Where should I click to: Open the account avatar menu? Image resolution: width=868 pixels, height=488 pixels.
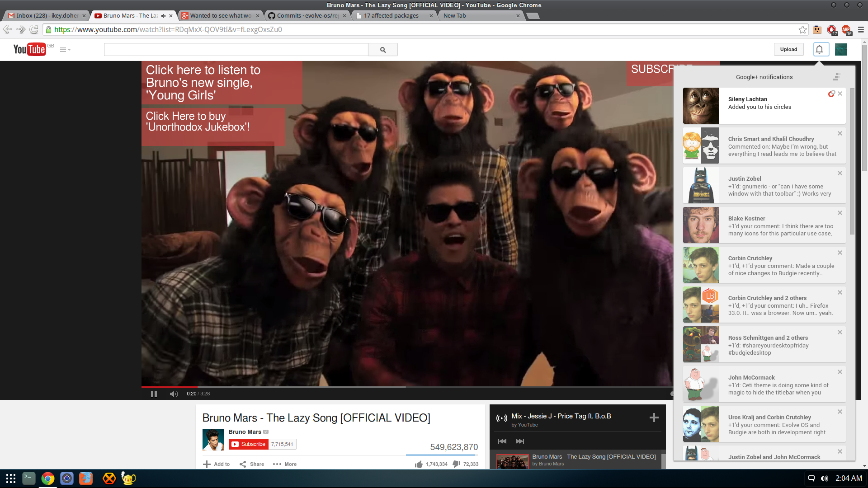pos(841,49)
